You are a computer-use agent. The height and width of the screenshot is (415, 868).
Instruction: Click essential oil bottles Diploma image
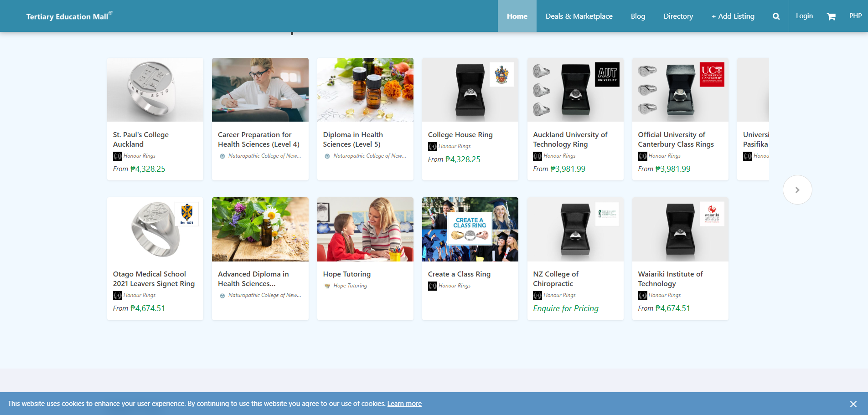click(365, 90)
